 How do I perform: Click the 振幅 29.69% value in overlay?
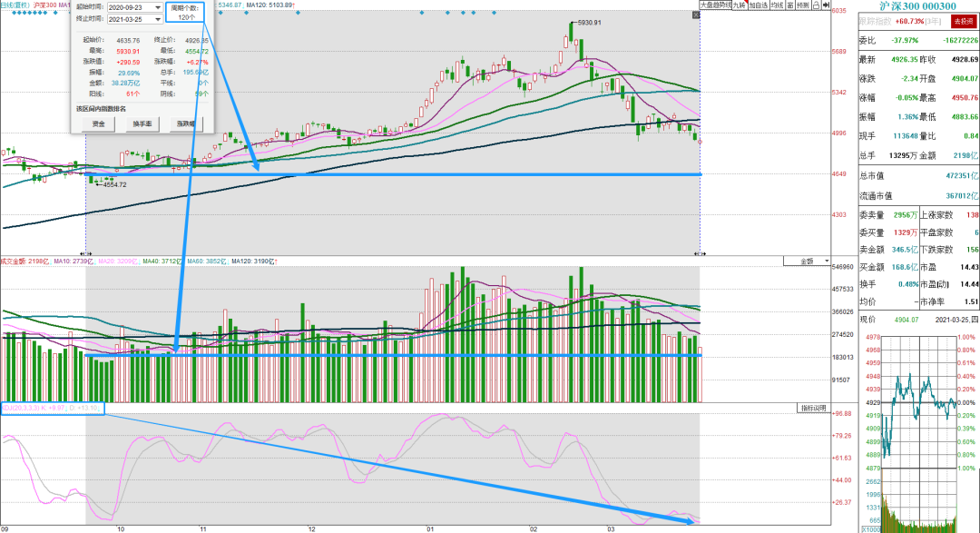(130, 73)
